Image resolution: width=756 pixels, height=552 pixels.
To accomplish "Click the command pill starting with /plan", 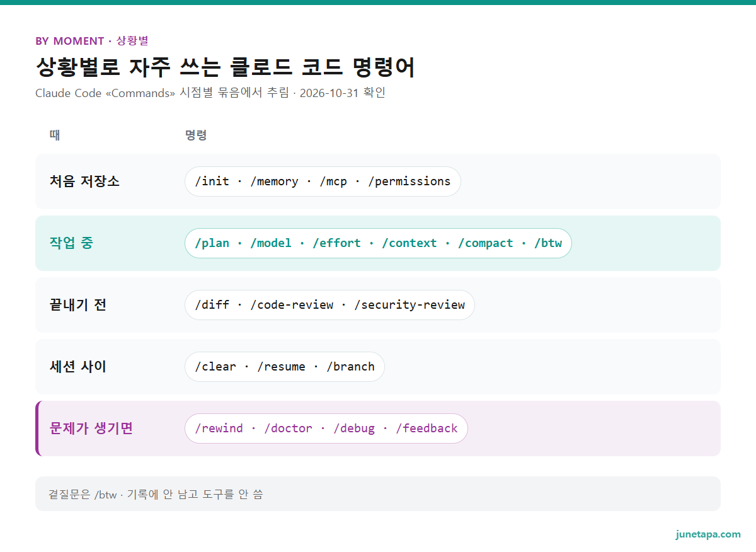I will (378, 243).
